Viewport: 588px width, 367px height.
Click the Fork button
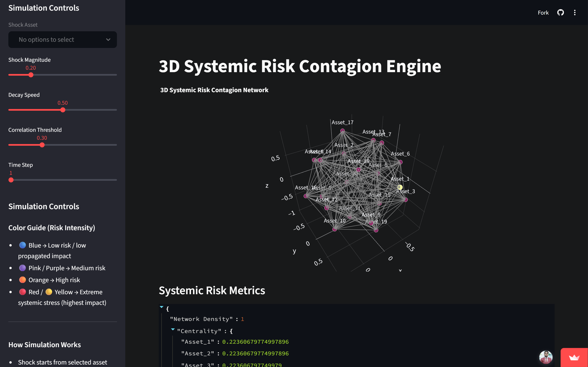pos(543,13)
